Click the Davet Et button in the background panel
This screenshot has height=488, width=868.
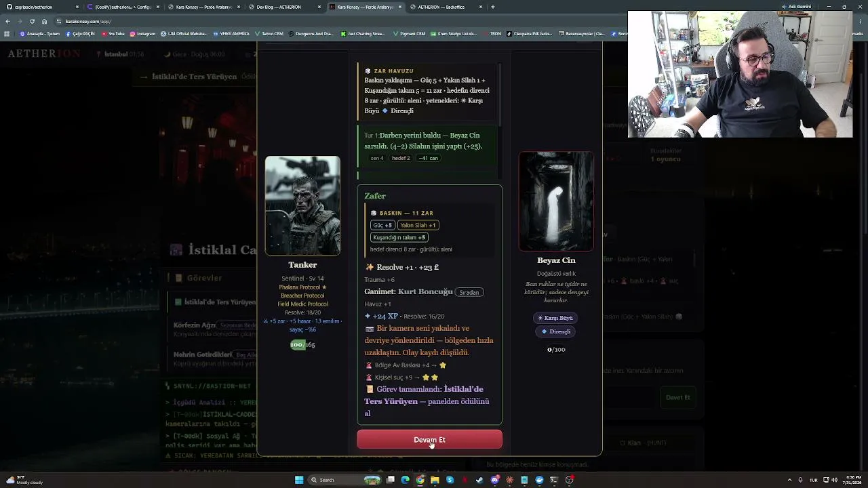pos(677,397)
